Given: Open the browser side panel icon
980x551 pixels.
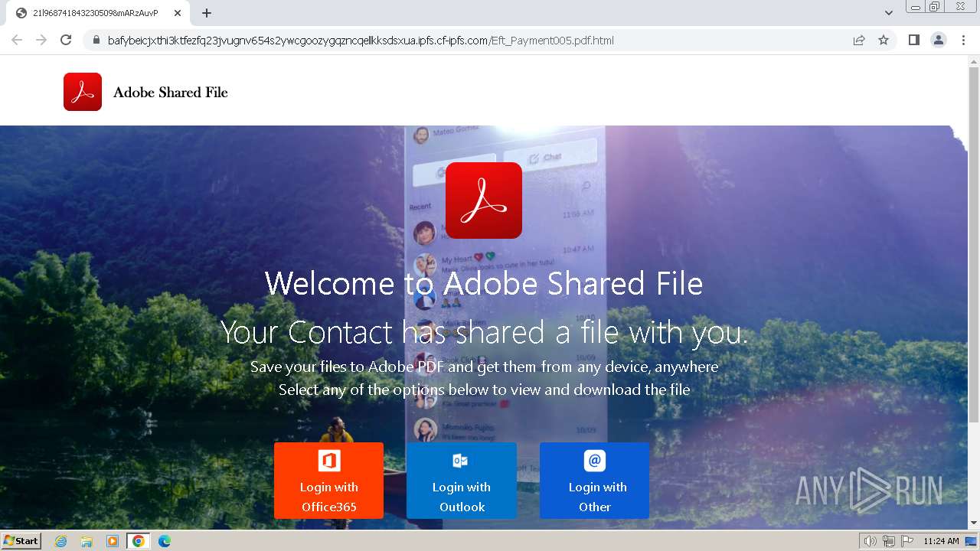Looking at the screenshot, I should 913,41.
